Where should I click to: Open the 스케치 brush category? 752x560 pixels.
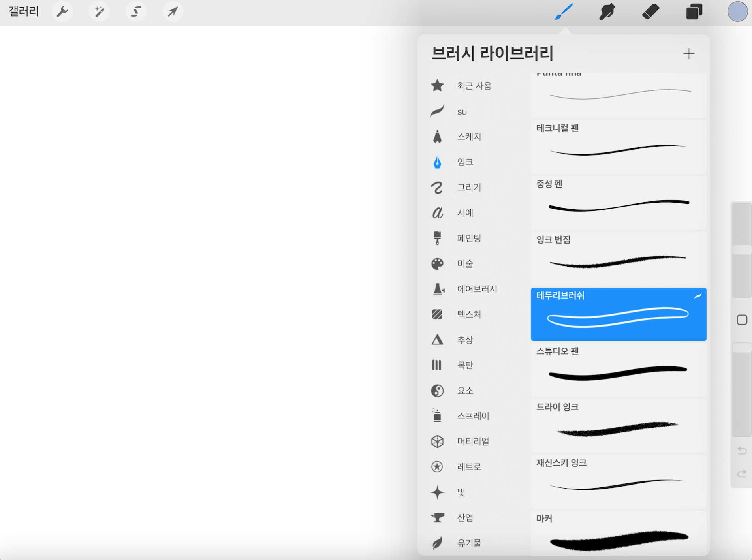(474, 137)
